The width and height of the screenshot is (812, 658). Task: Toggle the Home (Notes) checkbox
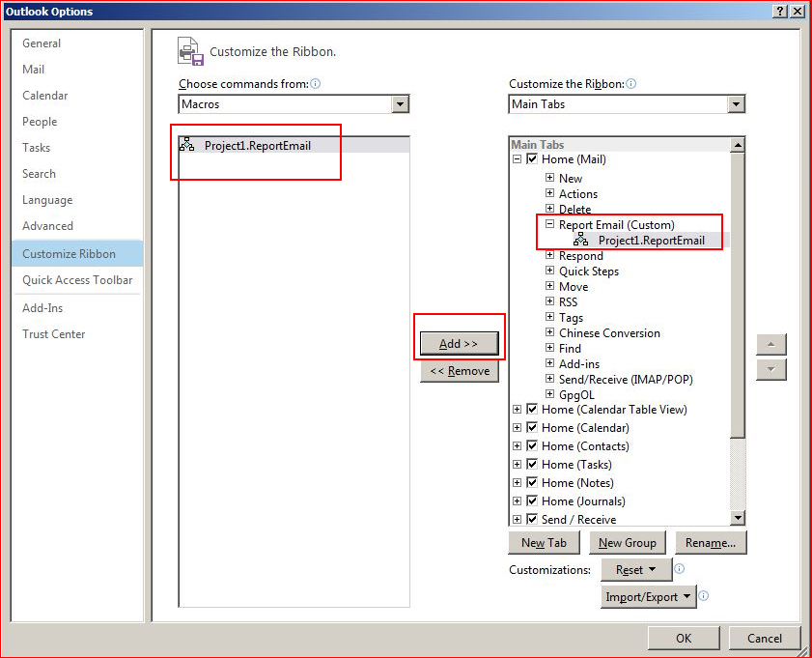tap(532, 482)
